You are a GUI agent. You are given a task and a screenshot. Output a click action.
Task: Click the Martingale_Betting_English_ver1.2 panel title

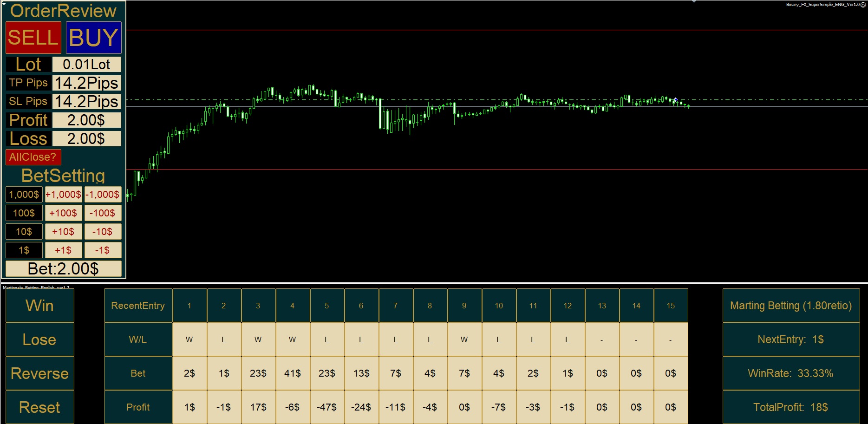(36, 288)
